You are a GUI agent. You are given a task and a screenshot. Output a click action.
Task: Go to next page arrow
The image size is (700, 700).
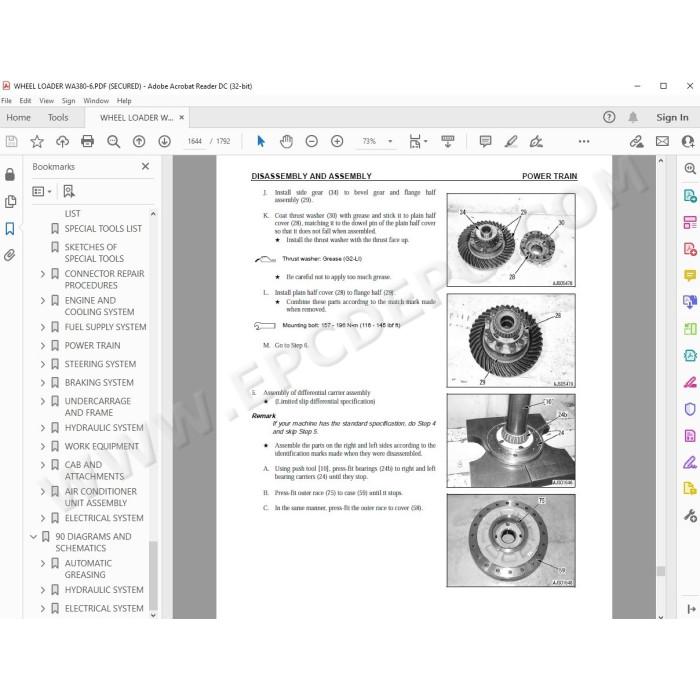tap(165, 142)
